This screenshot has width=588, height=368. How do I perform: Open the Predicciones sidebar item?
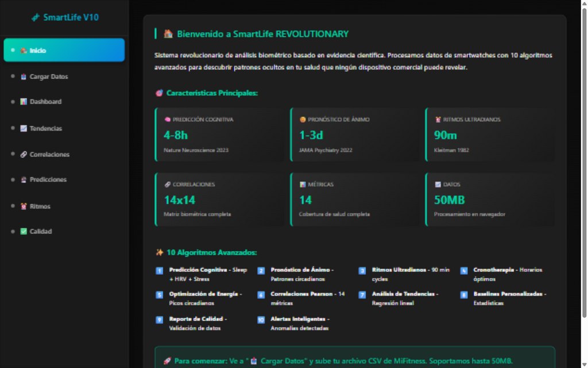coord(64,179)
